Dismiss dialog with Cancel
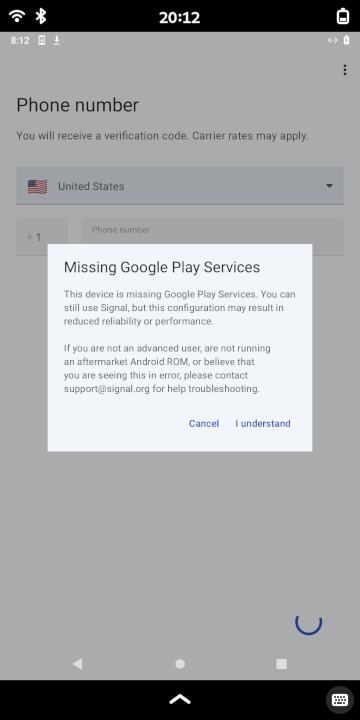 (204, 423)
